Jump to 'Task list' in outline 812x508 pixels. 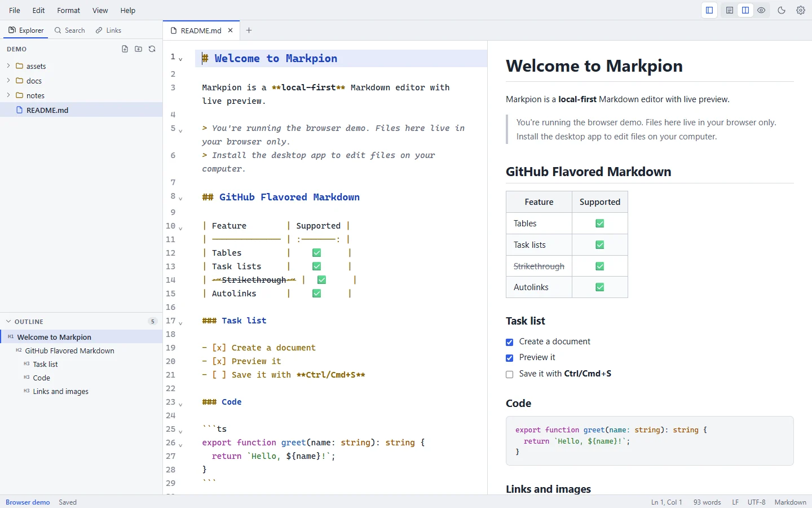[x=81, y=364]
